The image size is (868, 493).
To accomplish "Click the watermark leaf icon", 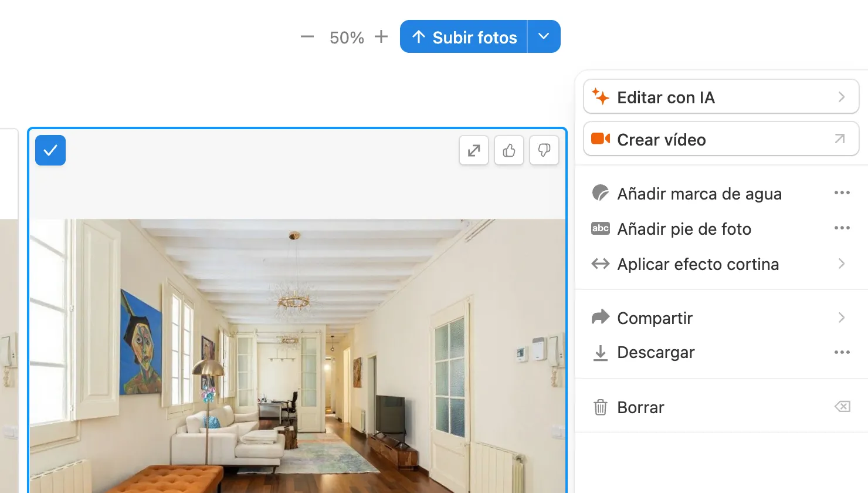I will [x=601, y=193].
